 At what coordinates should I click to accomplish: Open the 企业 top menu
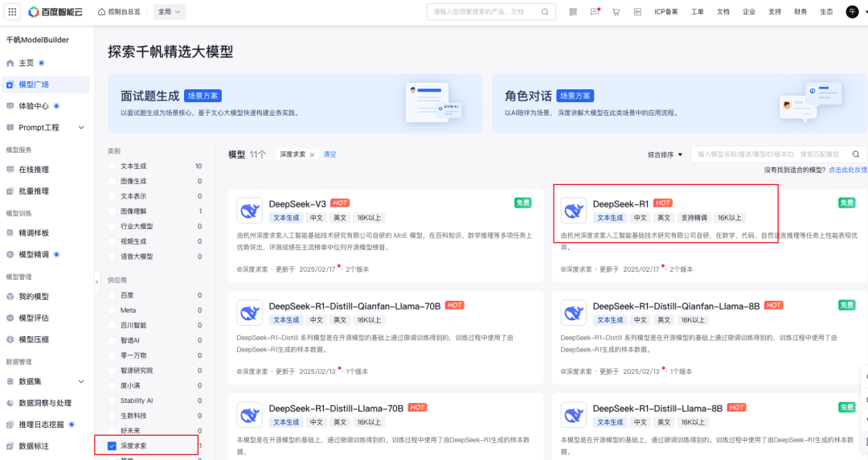click(748, 11)
